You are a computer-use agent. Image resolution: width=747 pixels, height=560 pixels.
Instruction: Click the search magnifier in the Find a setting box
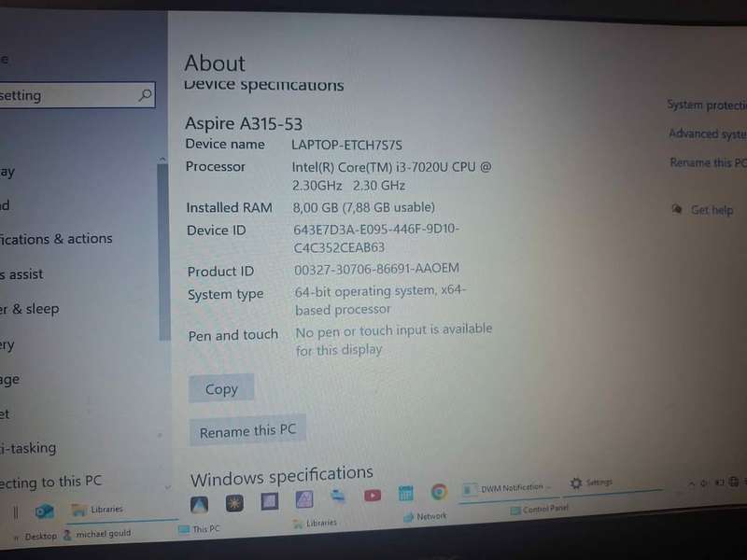(x=146, y=95)
